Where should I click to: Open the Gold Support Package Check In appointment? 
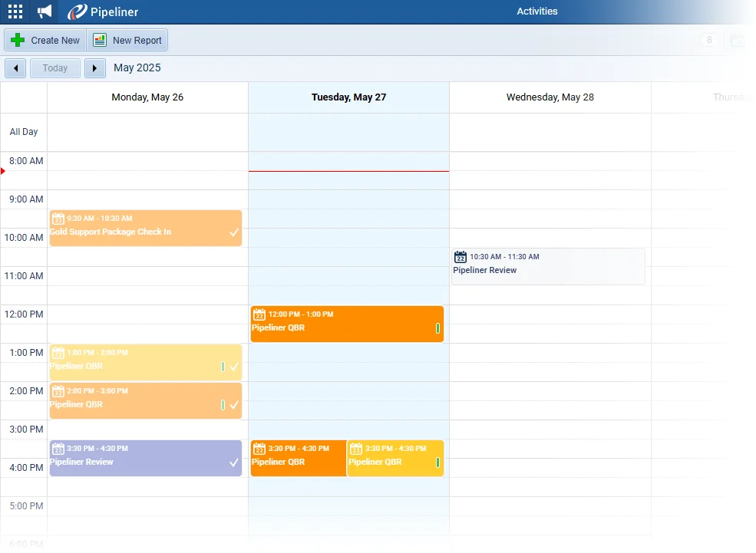point(146,228)
